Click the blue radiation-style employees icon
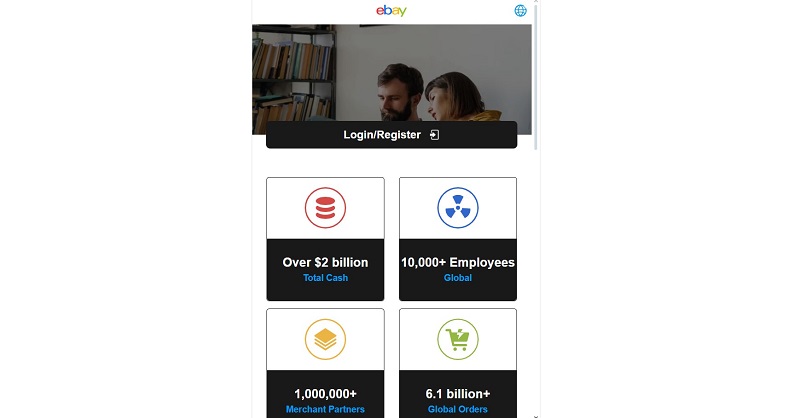 (458, 208)
